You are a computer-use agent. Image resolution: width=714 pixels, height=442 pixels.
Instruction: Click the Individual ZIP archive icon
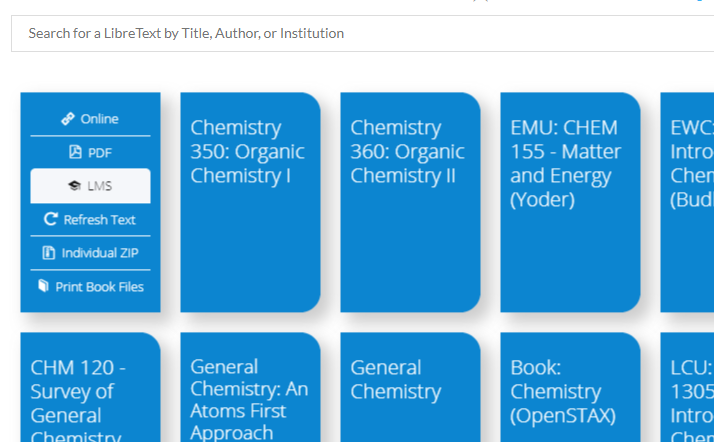pyautogui.click(x=49, y=253)
